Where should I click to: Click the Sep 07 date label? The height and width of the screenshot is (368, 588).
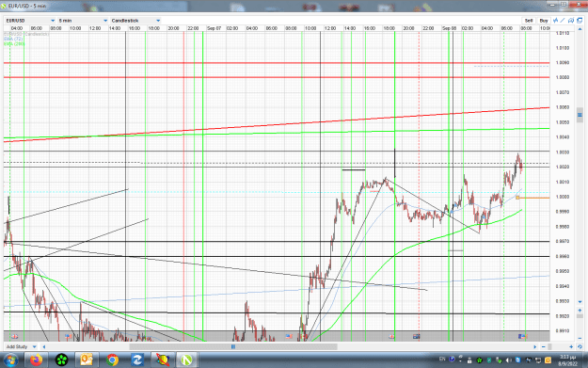tap(214, 28)
